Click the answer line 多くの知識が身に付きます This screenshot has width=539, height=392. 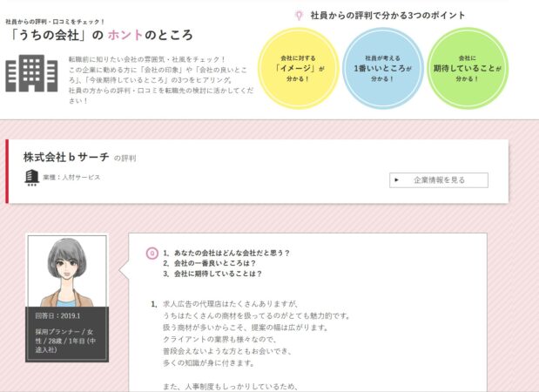209,362
